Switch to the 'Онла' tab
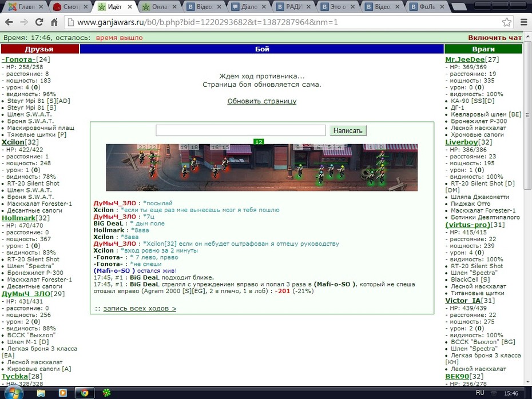Image resolution: width=532 pixels, height=399 pixels. click(159, 7)
